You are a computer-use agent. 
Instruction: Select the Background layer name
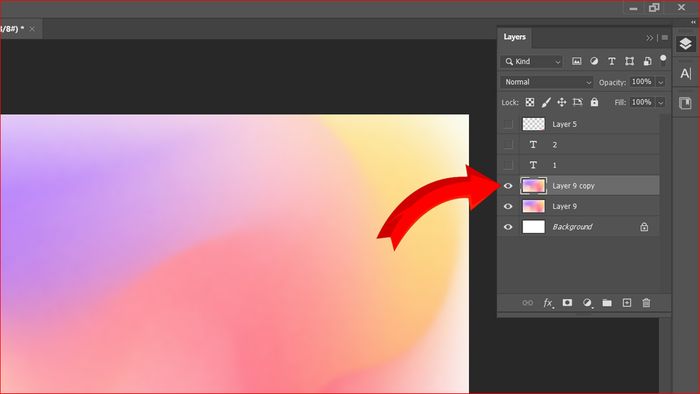572,227
